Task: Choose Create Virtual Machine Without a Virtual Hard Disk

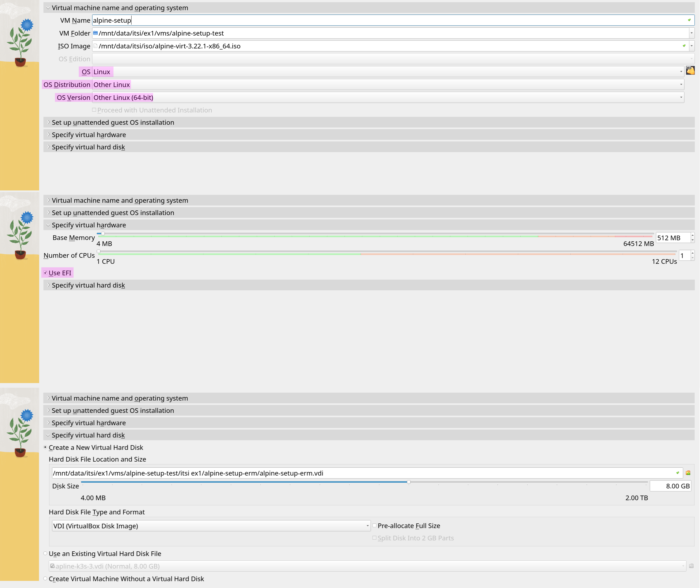Action: pos(45,579)
